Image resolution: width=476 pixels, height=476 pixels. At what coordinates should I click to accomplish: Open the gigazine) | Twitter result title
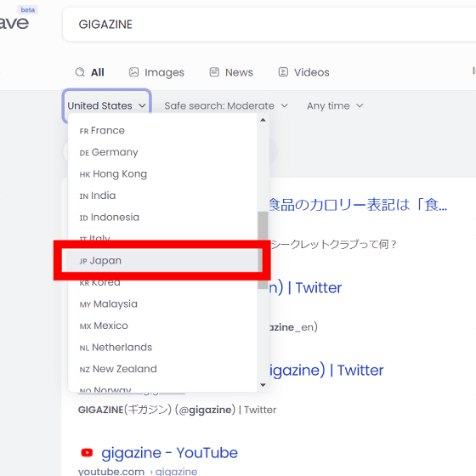[x=326, y=371]
